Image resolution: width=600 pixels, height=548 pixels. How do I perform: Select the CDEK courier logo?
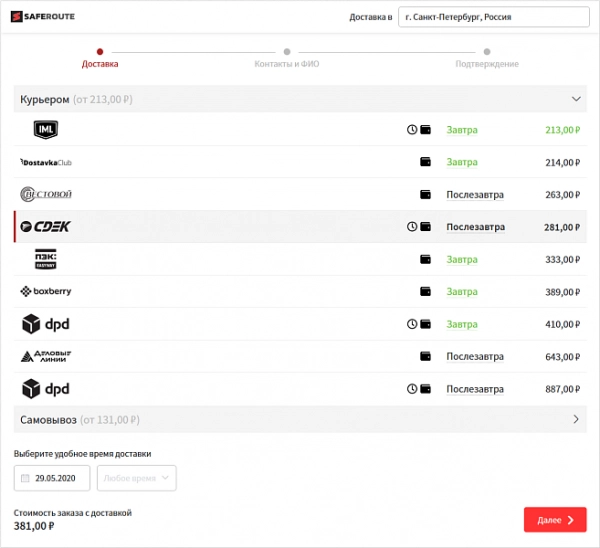pyautogui.click(x=45, y=227)
